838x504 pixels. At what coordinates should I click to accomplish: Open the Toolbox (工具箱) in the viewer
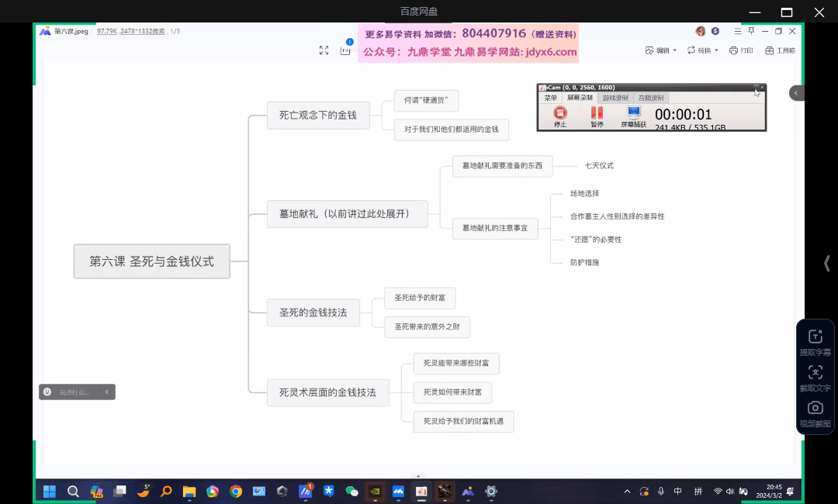(780, 50)
